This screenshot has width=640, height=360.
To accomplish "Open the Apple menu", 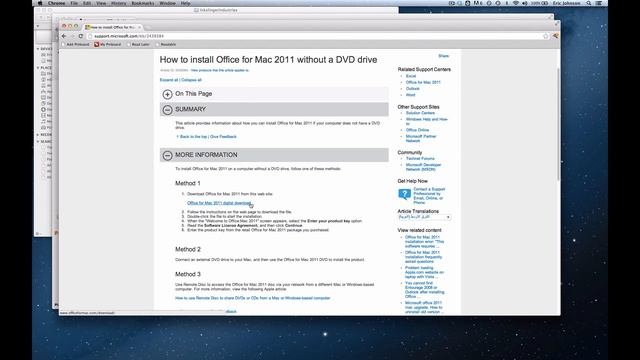I will (40, 3).
